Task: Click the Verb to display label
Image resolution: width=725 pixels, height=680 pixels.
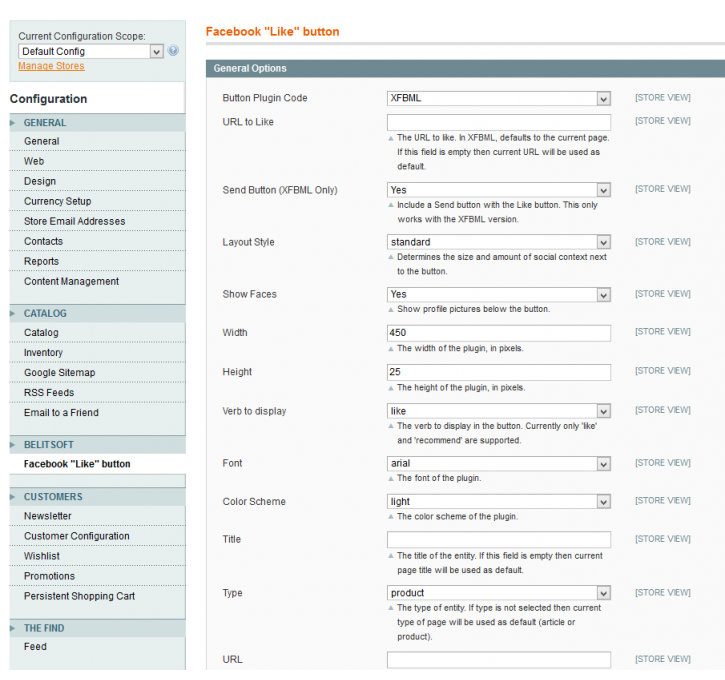Action: tap(254, 411)
